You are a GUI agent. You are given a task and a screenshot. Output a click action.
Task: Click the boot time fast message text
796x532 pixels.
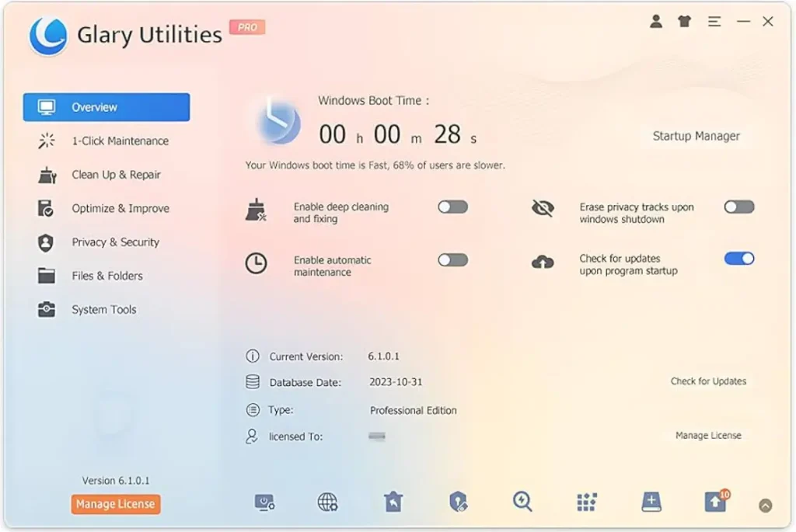[x=375, y=165]
